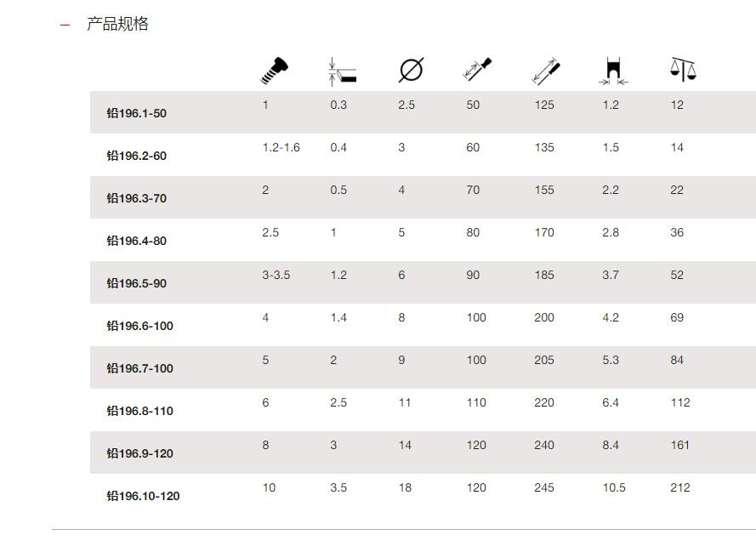Click the red dash before 产品规格
Screen dimensions: 756x535
(x=65, y=25)
